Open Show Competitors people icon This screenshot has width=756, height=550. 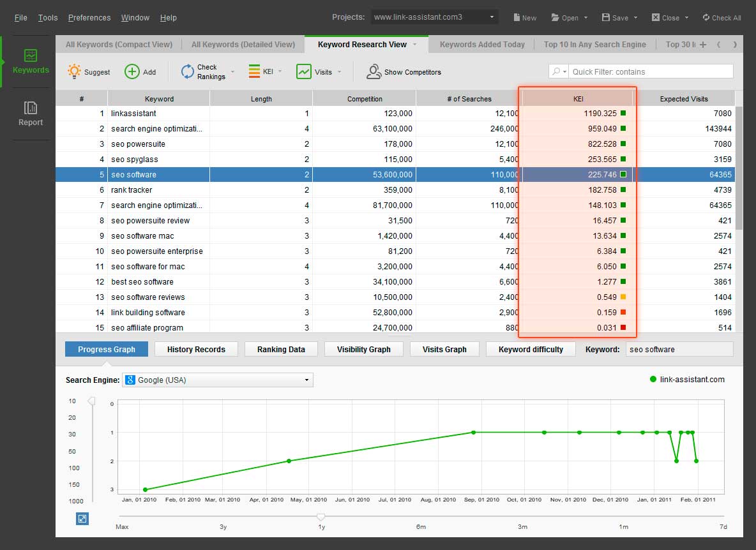coord(374,72)
